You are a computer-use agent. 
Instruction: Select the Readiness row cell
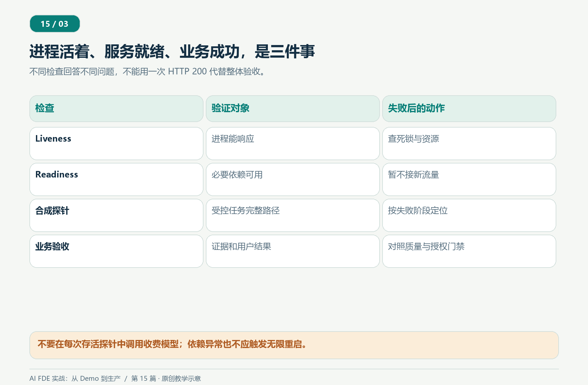(116, 179)
